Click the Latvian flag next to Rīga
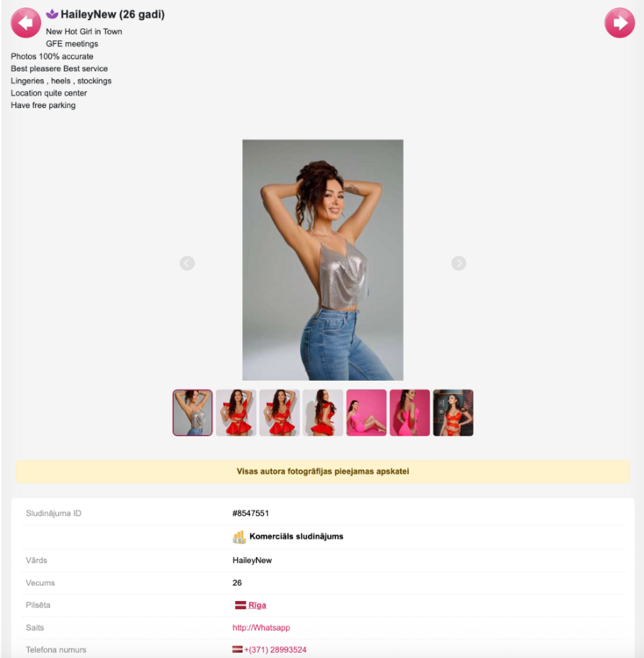 click(240, 605)
